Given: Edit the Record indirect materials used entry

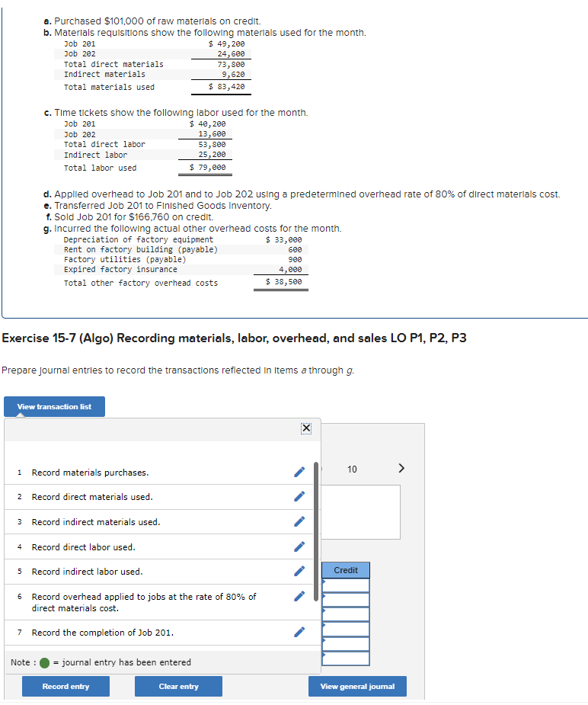Looking at the screenshot, I should 299,521.
